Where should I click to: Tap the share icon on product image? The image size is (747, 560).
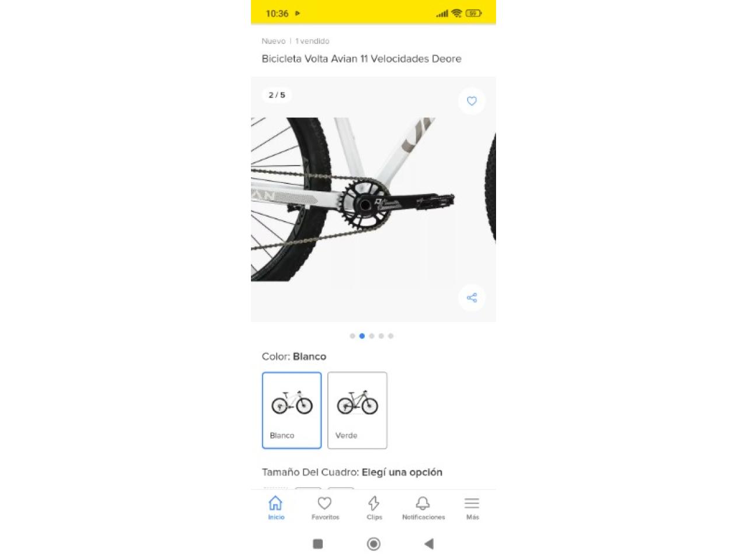(472, 297)
